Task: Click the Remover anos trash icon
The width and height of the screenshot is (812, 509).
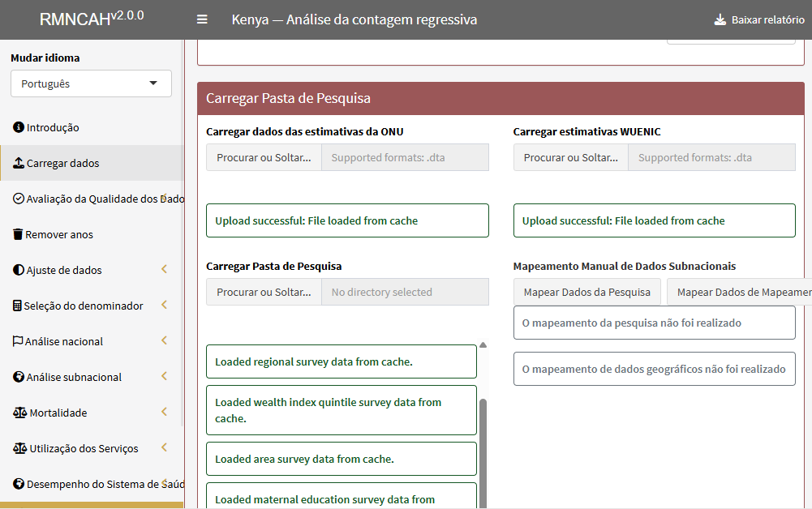Action: [18, 234]
